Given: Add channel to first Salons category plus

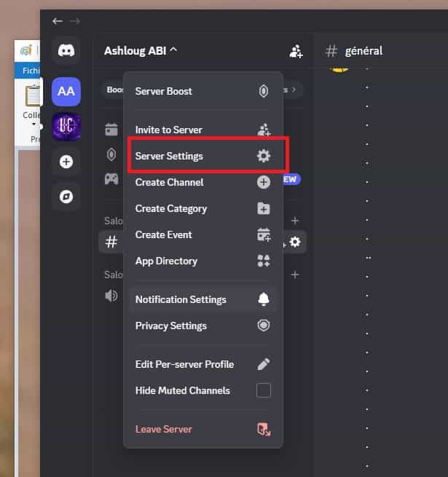Looking at the screenshot, I should (x=295, y=221).
